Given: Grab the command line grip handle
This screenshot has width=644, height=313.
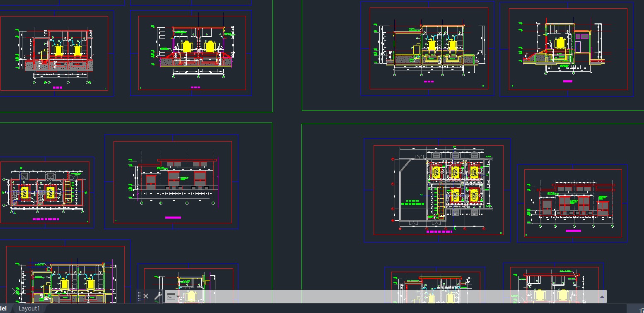Looking at the screenshot, I should pyautogui.click(x=139, y=296).
